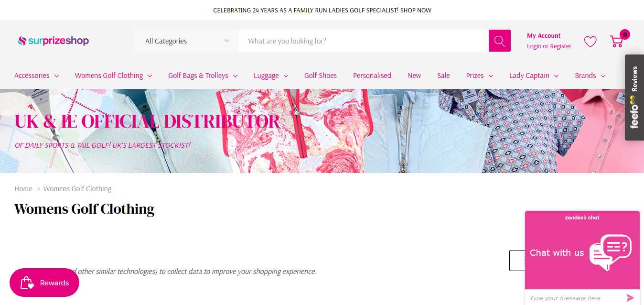Open the Rewards gift bag button

click(44, 283)
